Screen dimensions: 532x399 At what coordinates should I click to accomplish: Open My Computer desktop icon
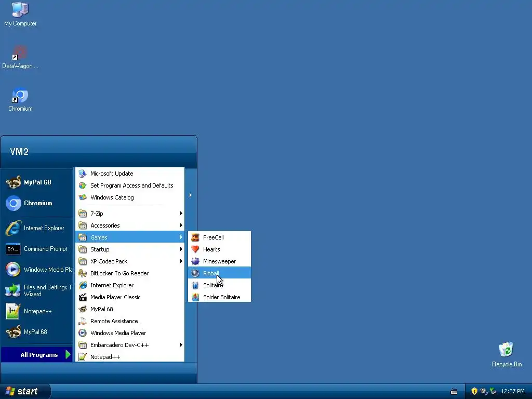[x=20, y=14]
